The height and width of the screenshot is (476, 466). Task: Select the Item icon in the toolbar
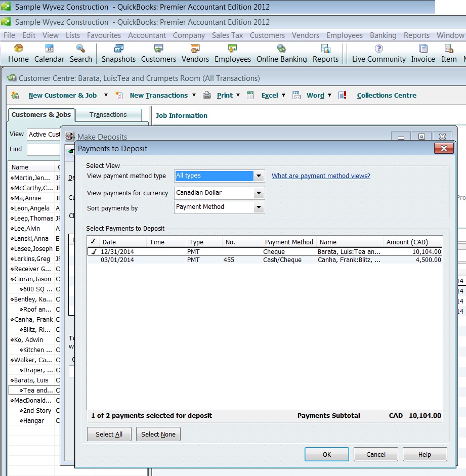coord(448,53)
